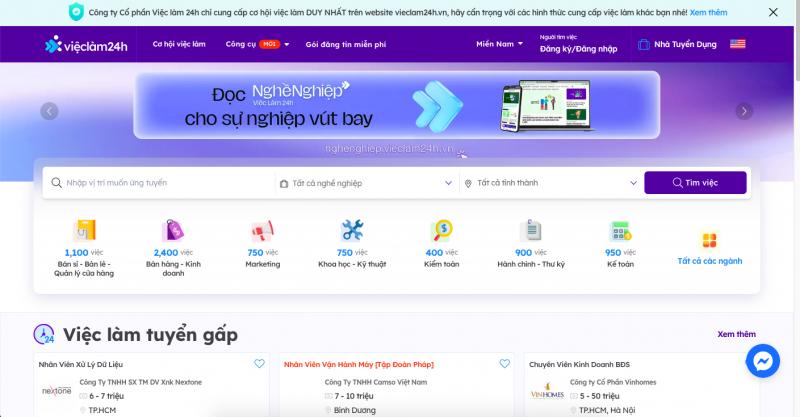Viewport: 800px width, 417px height.
Task: Open the Bán hàng - Kinh doanh category icon
Action: (x=173, y=230)
